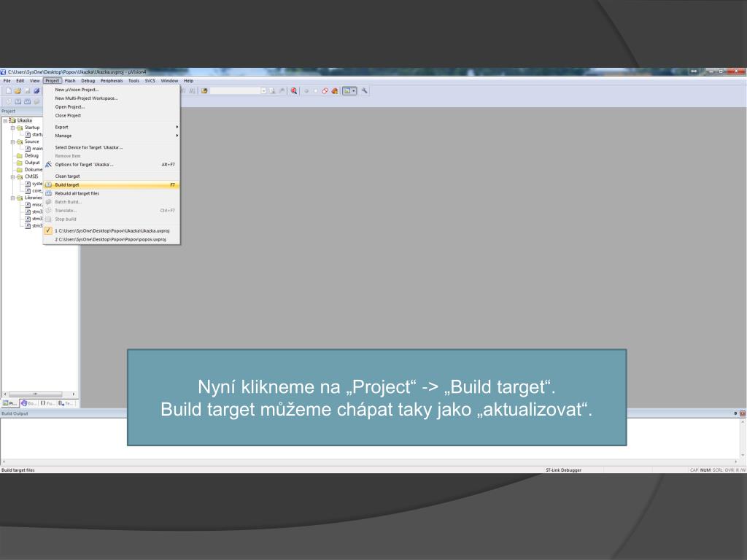Click the third build toolbar icon in second row
The image size is (747, 560).
coord(27,101)
